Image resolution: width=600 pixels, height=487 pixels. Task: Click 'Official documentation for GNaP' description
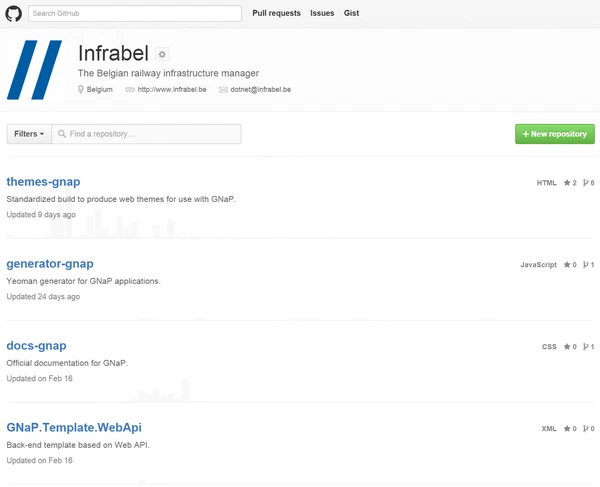tap(67, 363)
